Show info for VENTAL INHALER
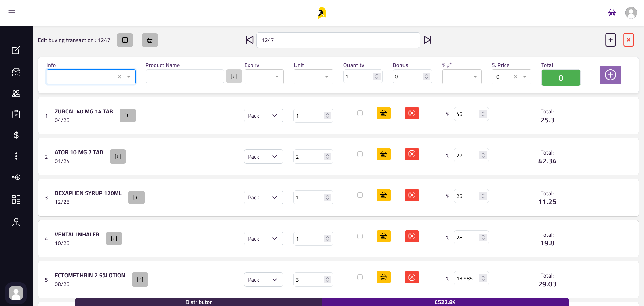The width and height of the screenshot is (644, 306). pyautogui.click(x=114, y=239)
